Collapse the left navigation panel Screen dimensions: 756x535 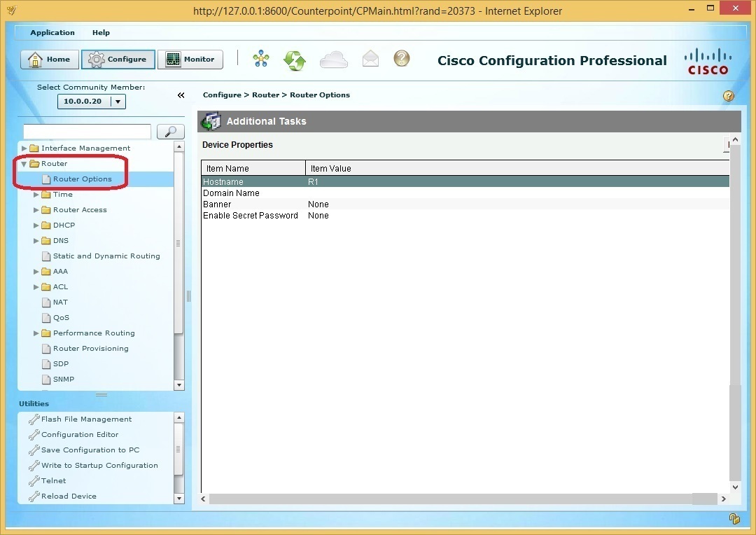[x=181, y=95]
